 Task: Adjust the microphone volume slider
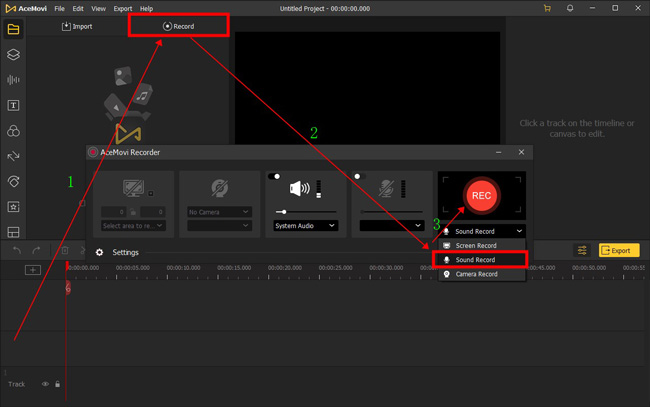click(x=392, y=212)
